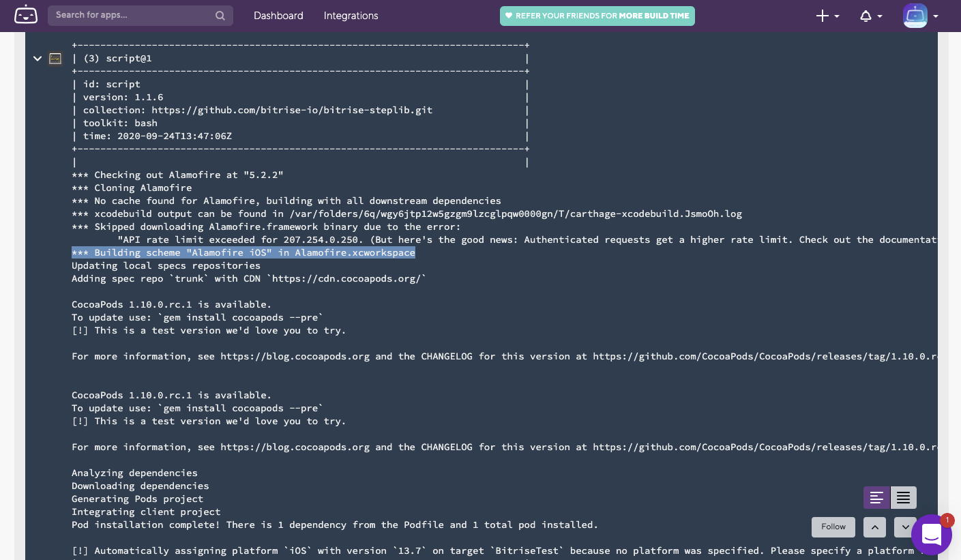This screenshot has height=560, width=961.
Task: Click the 'time: 2020-09-24T13:47:06Z' line
Action: (x=157, y=136)
